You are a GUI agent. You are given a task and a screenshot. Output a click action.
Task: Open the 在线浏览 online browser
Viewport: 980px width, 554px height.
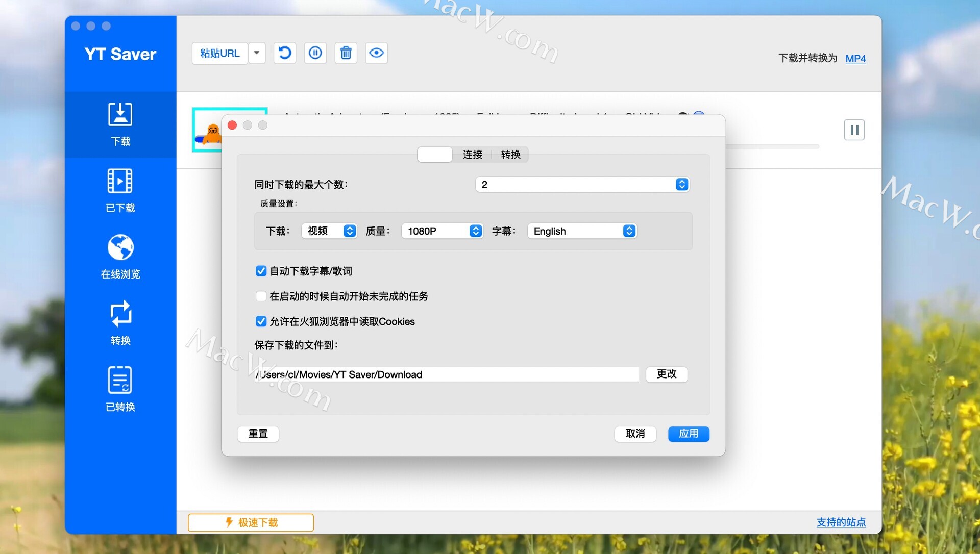pyautogui.click(x=120, y=257)
